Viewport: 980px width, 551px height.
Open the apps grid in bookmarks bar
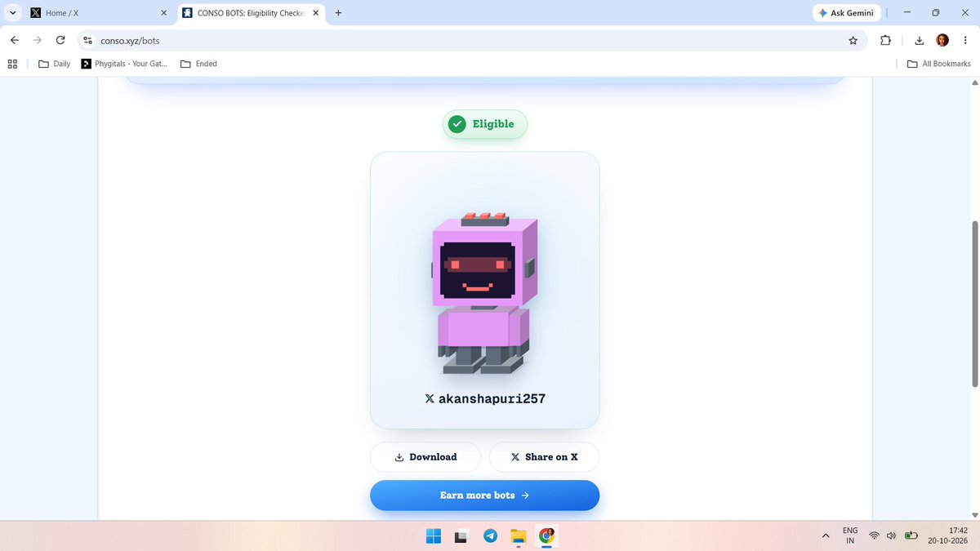12,64
